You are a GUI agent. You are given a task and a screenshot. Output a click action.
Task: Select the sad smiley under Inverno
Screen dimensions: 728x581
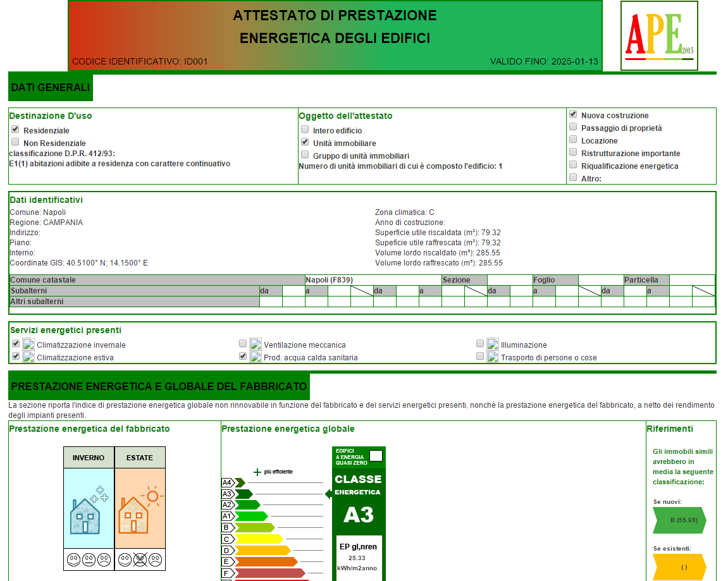(x=104, y=560)
